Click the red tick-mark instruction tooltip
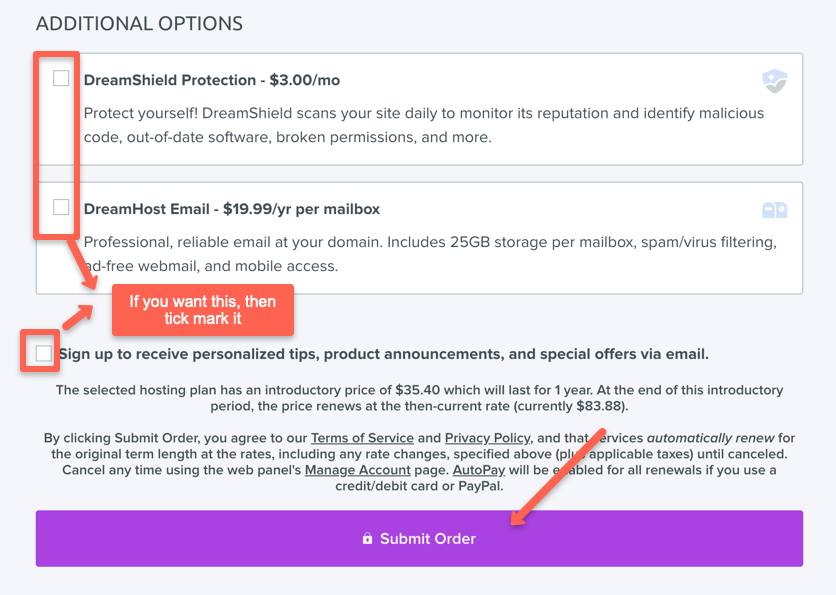 click(203, 310)
